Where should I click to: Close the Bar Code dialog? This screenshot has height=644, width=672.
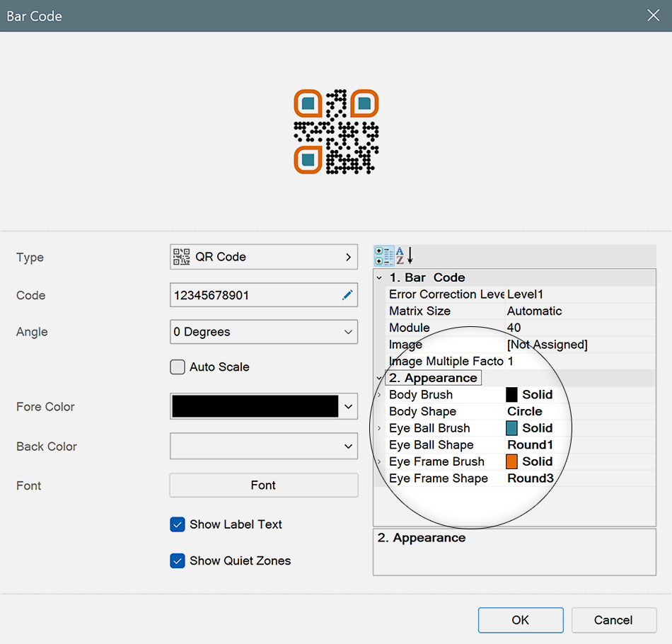click(x=653, y=16)
